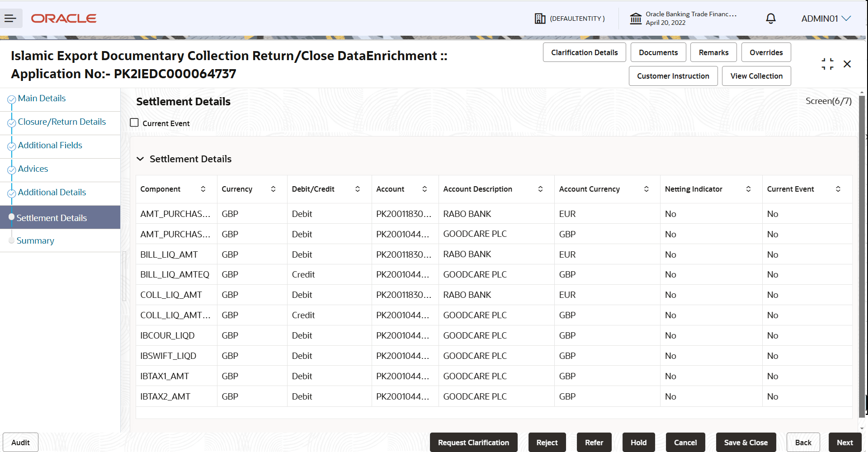Click the Summary step marker

12,240
